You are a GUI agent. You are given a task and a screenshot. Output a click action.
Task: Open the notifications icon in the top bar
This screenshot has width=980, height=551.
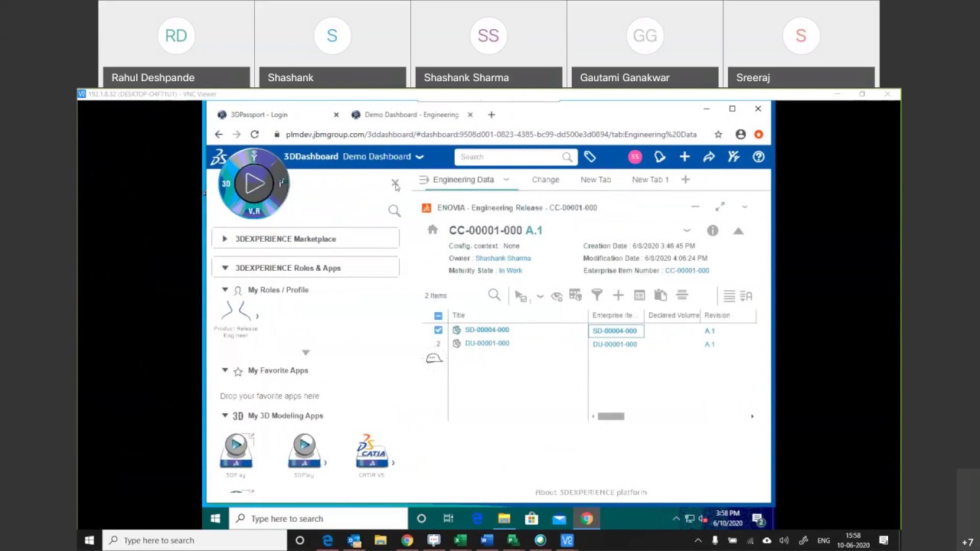(x=660, y=157)
